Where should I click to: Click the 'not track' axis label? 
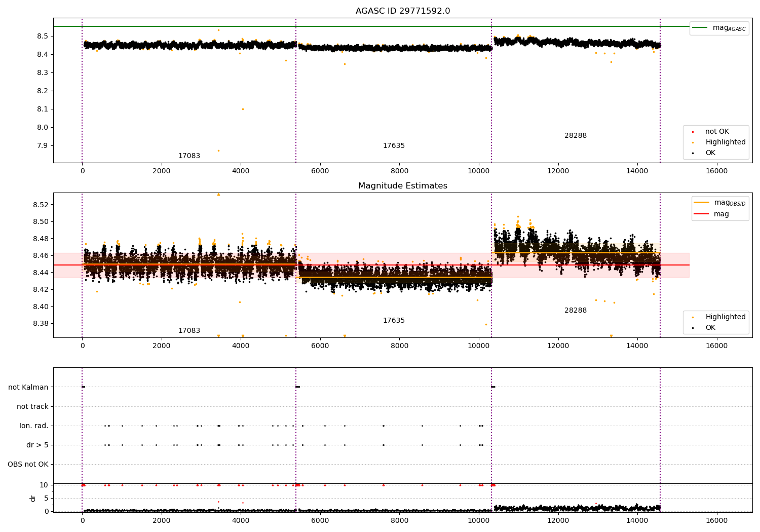[x=32, y=407]
